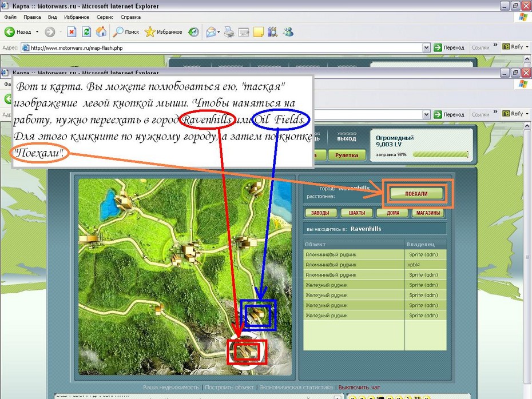
Task: Click the 9,003 LV balance text
Action: click(x=389, y=145)
